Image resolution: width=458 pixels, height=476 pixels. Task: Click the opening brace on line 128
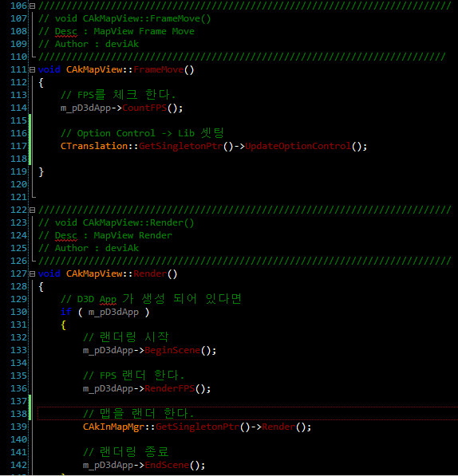tap(41, 286)
